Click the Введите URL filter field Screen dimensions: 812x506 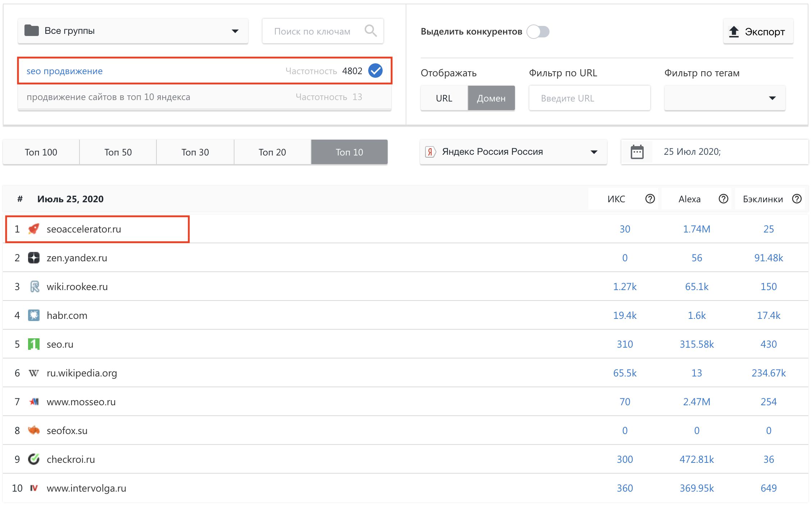pos(589,98)
